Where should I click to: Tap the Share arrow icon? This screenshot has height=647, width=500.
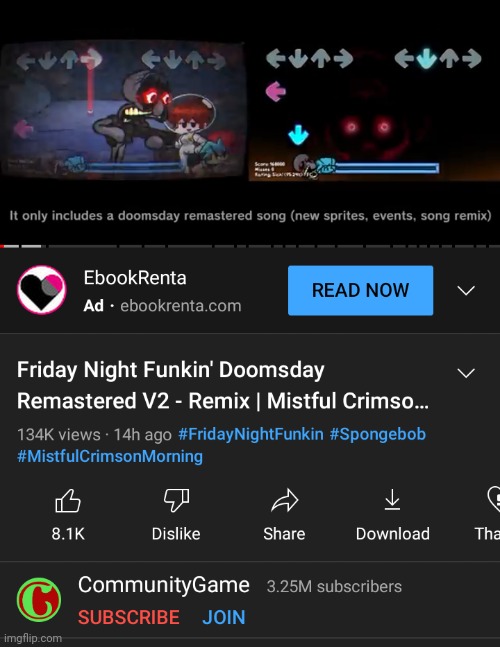point(285,501)
